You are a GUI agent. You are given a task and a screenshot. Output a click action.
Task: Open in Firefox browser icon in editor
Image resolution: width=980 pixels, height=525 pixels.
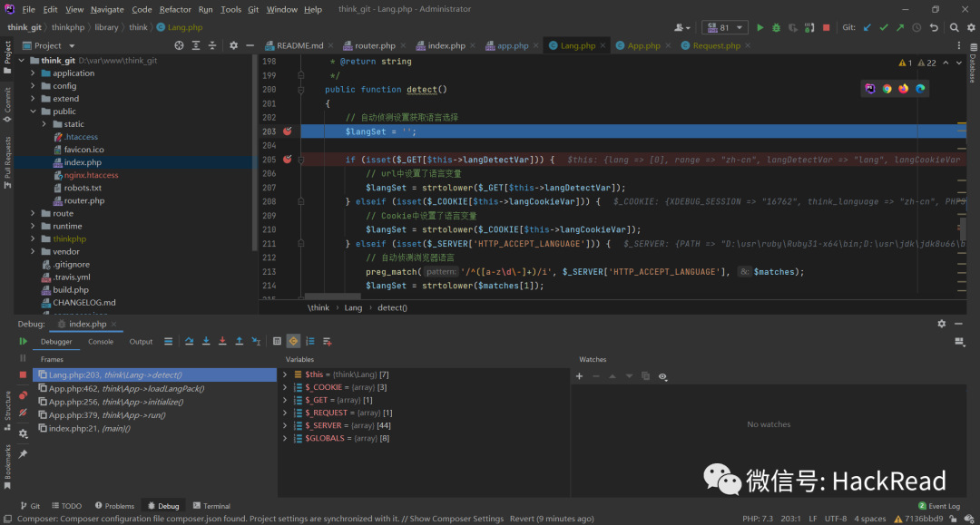coord(904,89)
